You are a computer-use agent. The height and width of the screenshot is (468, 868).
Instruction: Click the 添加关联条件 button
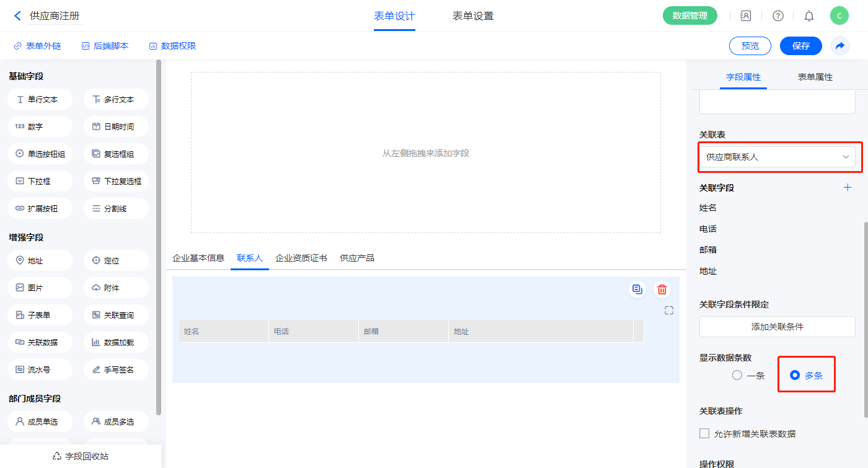click(777, 327)
